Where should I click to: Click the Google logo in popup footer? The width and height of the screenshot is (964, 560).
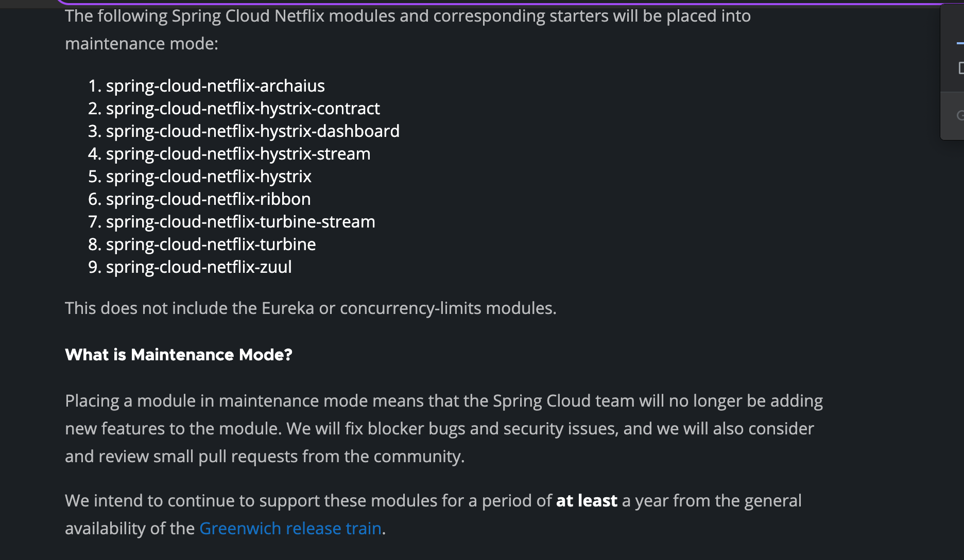(x=960, y=115)
